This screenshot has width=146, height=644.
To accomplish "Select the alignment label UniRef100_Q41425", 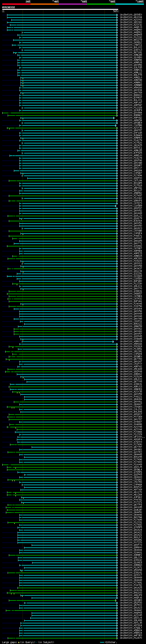I will [x=131, y=588].
